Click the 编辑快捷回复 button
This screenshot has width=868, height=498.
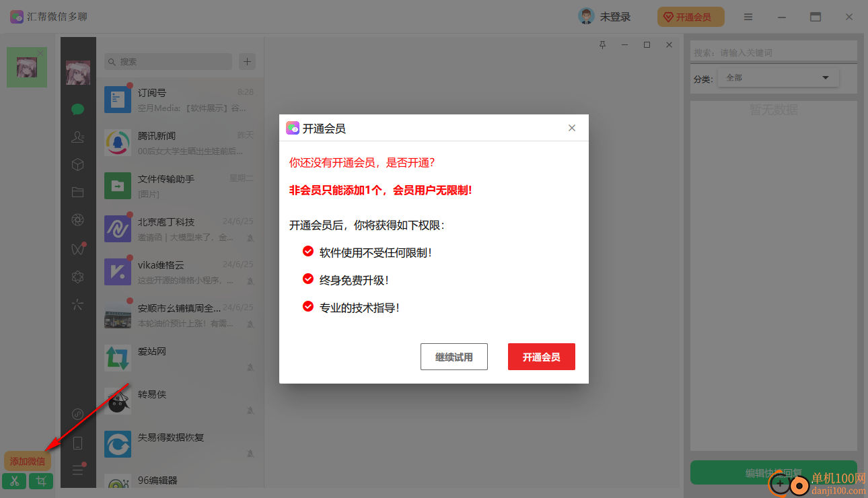click(774, 473)
